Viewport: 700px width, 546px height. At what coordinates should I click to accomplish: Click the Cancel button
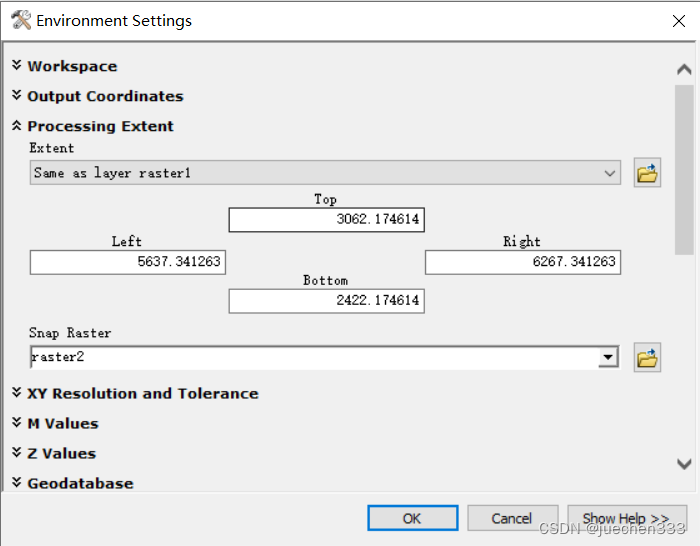click(x=512, y=518)
